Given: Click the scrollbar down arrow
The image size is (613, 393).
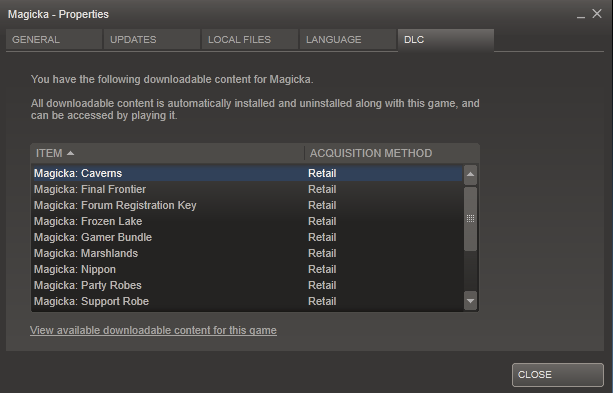Looking at the screenshot, I should pyautogui.click(x=470, y=301).
